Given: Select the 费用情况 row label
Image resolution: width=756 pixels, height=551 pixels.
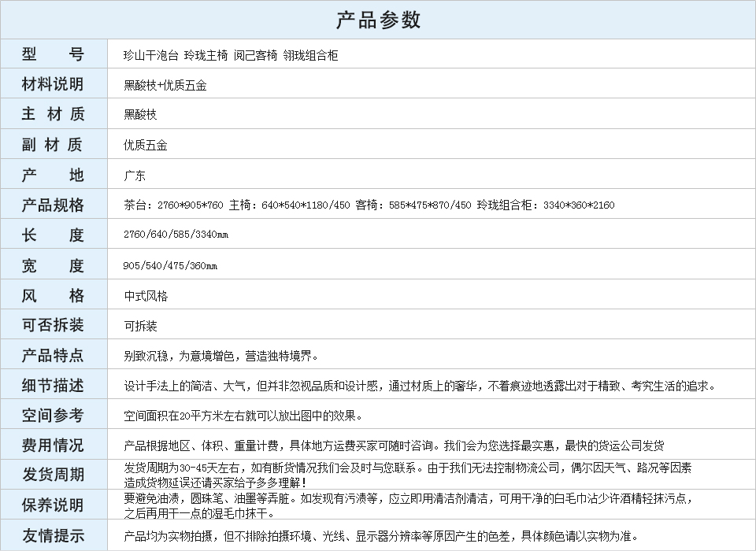Looking at the screenshot, I should point(53,446).
